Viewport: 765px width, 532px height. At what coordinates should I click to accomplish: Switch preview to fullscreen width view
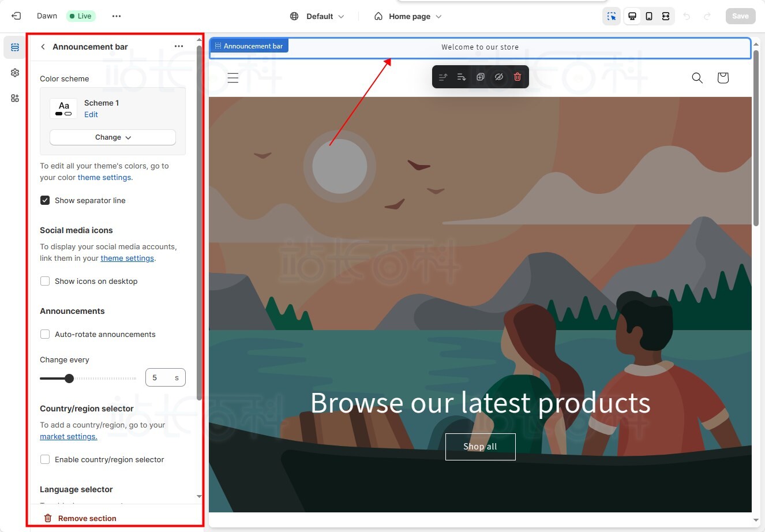pos(666,16)
